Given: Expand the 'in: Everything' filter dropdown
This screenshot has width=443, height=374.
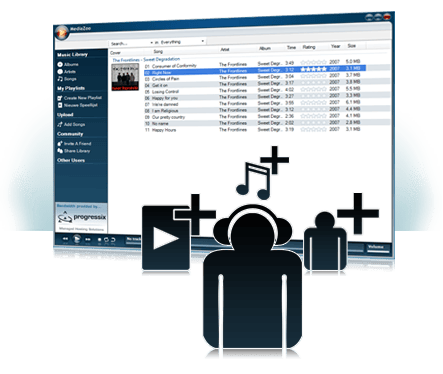Looking at the screenshot, I should click(203, 41).
